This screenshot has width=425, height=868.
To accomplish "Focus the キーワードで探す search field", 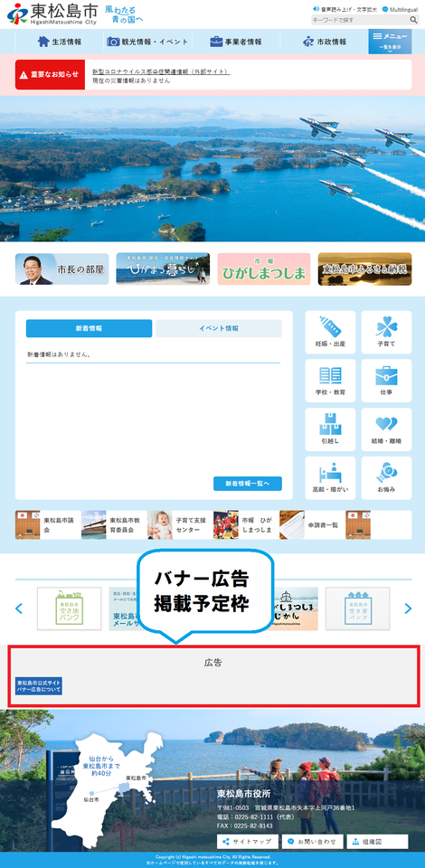I will (360, 20).
